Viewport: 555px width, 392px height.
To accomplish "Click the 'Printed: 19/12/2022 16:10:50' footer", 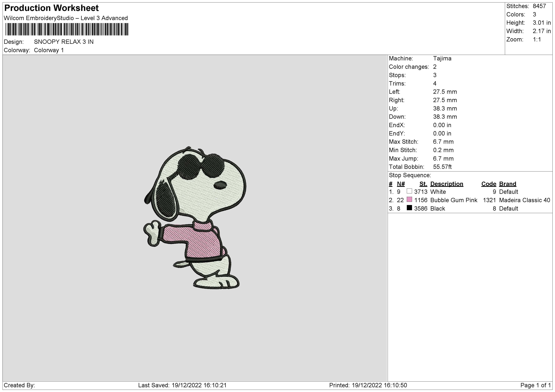I will click(x=368, y=385).
